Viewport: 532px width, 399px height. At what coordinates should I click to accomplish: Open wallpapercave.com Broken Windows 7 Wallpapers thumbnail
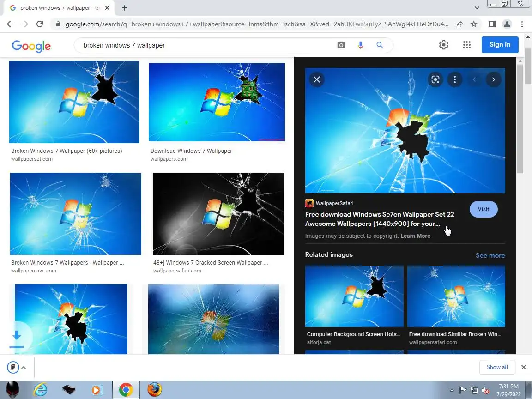(76, 214)
